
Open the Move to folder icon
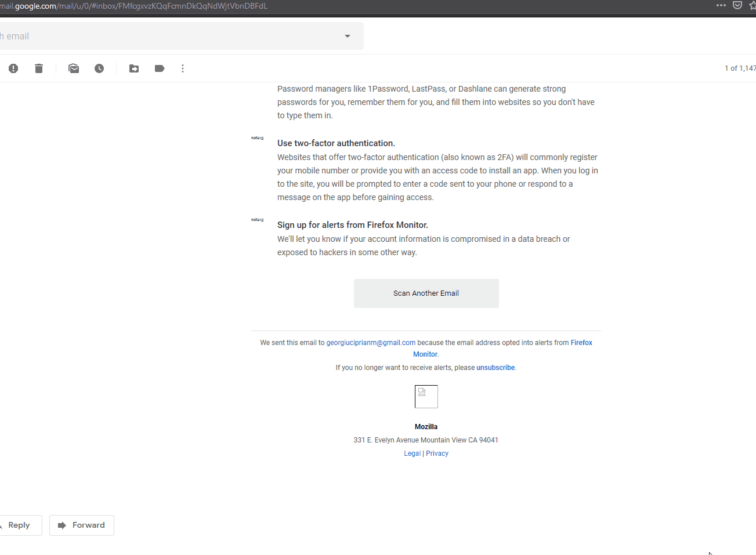(134, 68)
